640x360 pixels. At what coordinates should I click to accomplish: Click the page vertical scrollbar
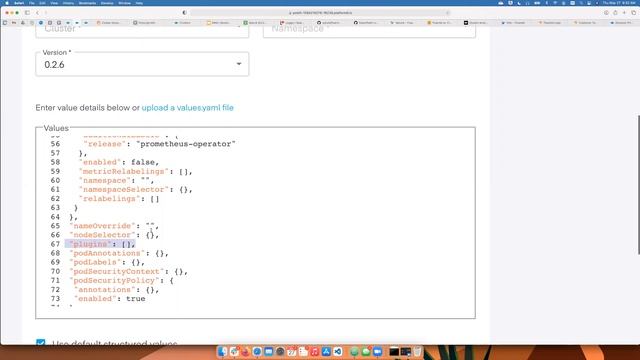[638, 184]
